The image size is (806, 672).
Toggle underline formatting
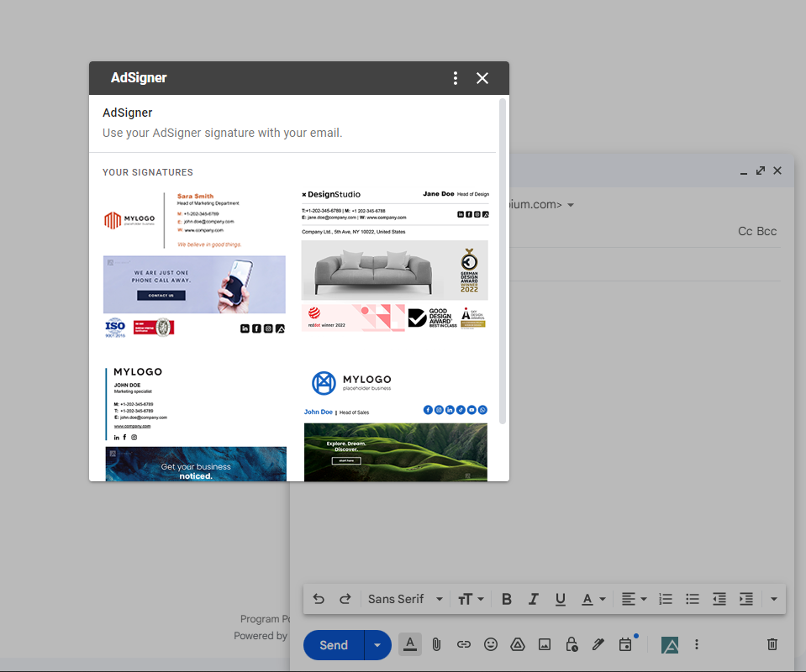[561, 599]
